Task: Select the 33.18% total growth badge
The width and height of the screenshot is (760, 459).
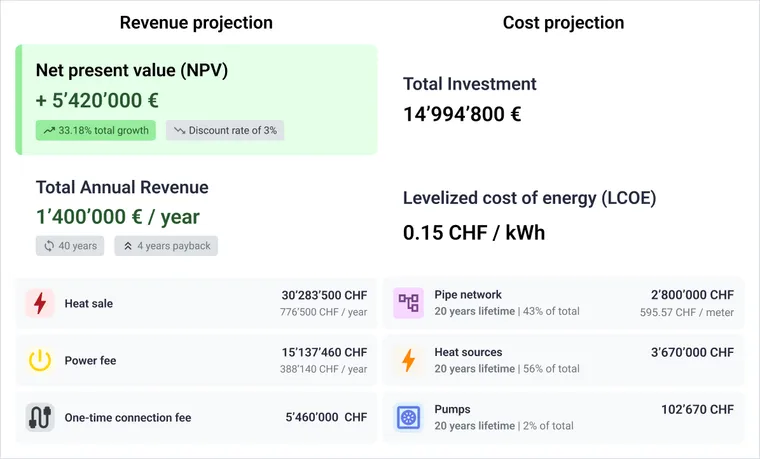Action: click(x=95, y=130)
